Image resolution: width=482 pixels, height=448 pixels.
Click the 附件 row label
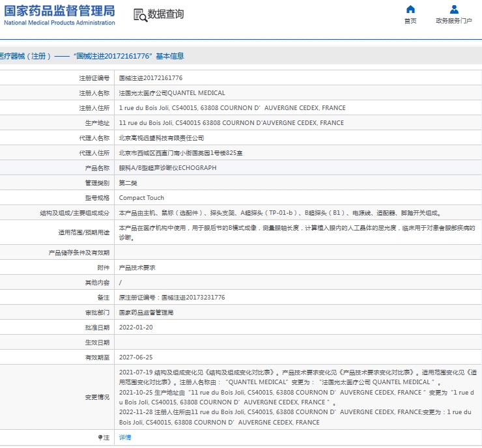(x=104, y=268)
